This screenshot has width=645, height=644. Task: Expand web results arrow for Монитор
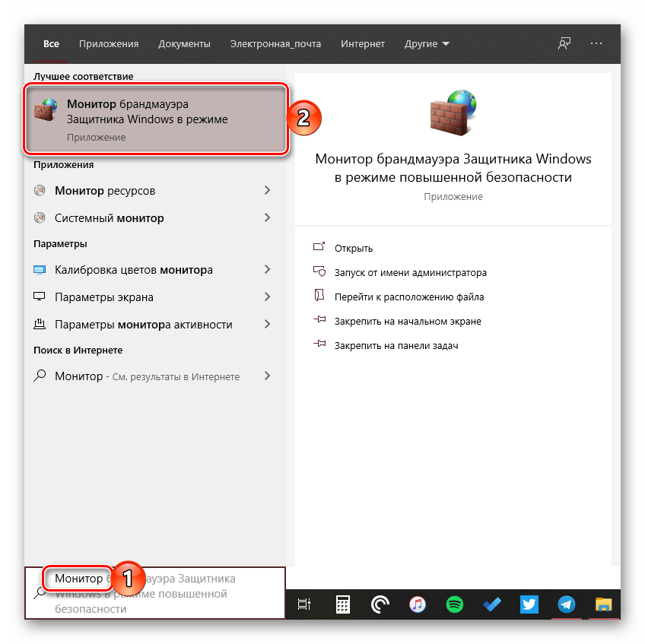click(x=268, y=376)
